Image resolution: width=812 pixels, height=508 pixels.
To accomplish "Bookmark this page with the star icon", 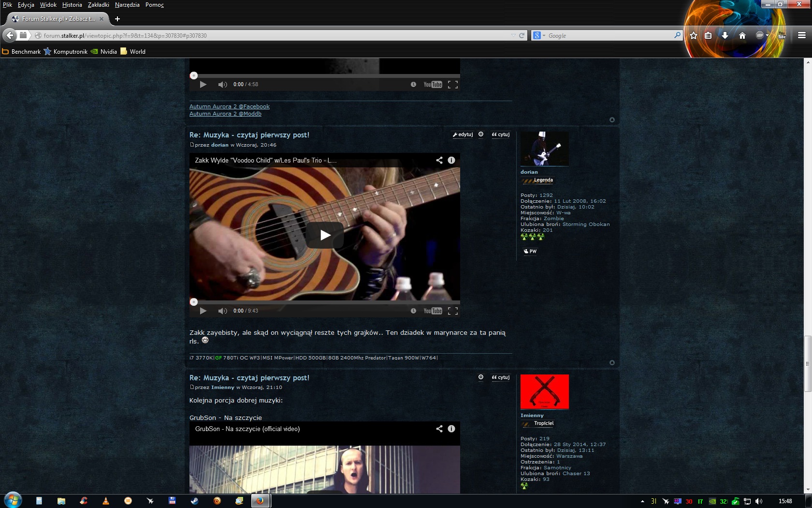I will (x=694, y=35).
